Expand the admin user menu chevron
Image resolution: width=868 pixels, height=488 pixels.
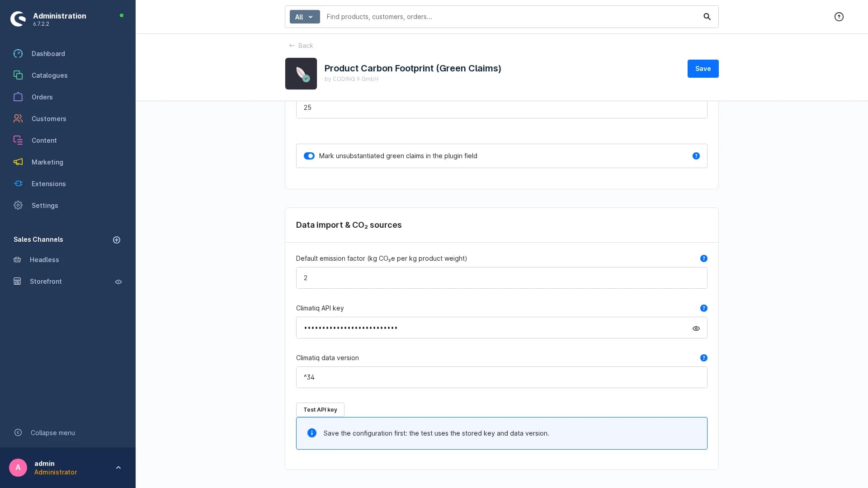point(118,468)
